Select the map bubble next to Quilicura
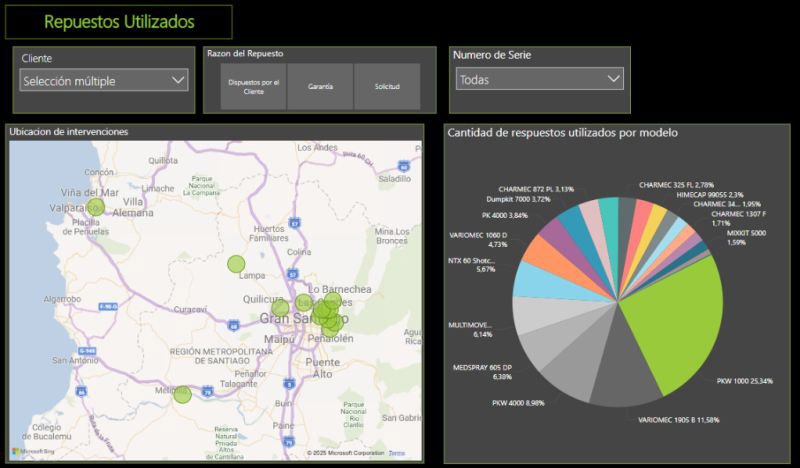 tap(280, 308)
